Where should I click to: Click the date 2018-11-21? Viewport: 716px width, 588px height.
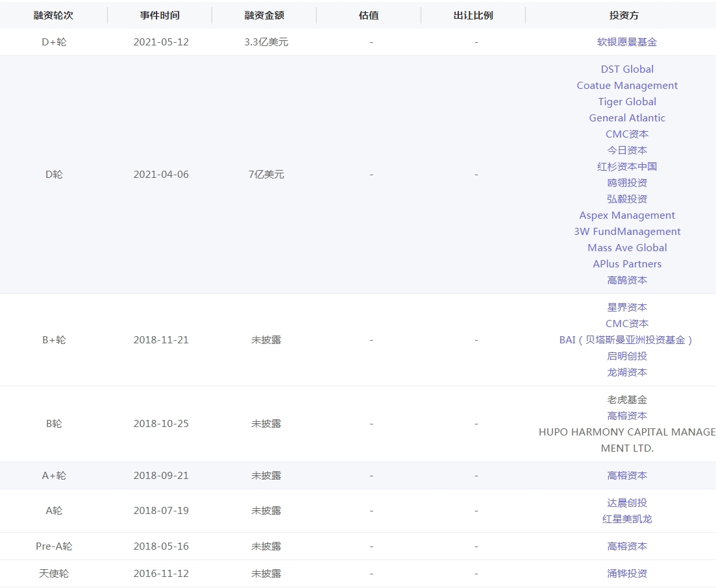click(x=161, y=339)
